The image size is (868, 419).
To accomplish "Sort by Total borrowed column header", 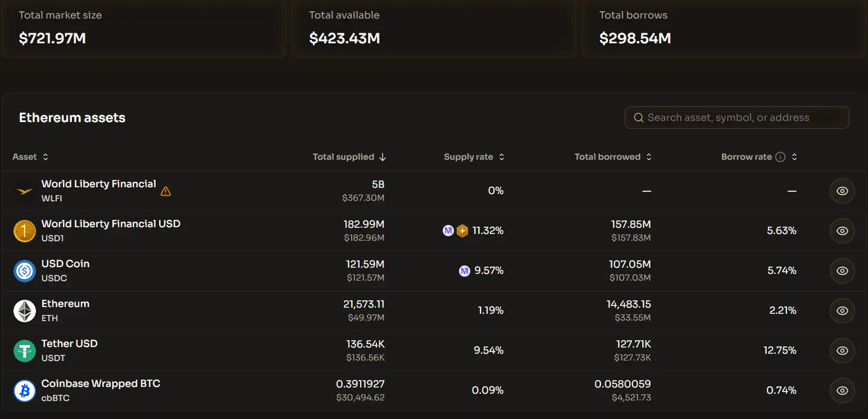I will pos(613,157).
